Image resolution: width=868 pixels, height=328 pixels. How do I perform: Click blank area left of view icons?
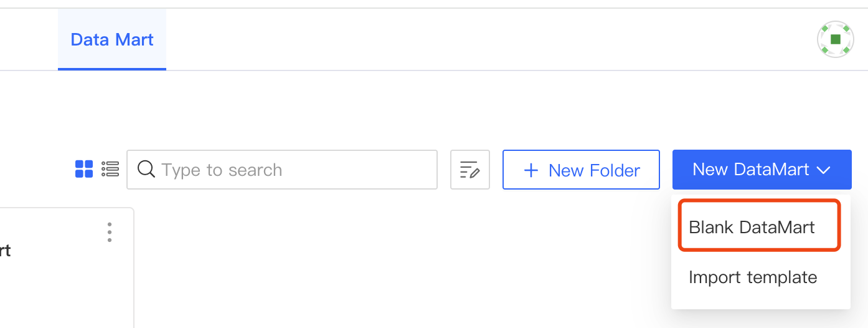pyautogui.click(x=37, y=170)
